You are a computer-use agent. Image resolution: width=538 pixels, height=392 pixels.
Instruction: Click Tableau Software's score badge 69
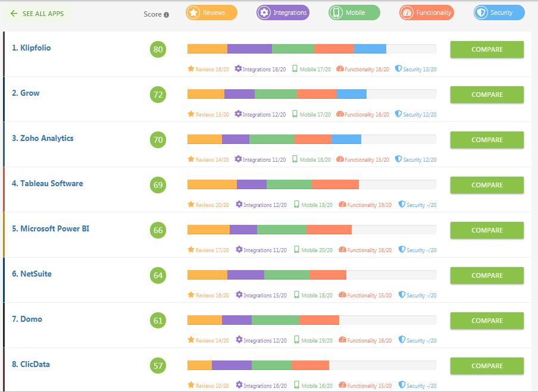(158, 185)
